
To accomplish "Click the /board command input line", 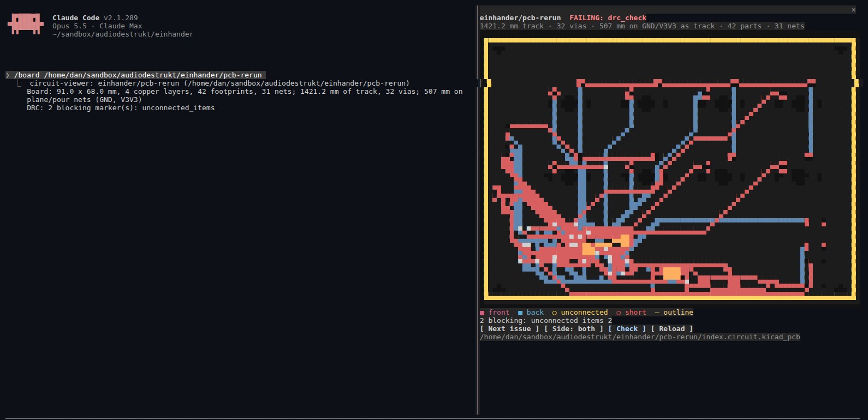I will (135, 75).
